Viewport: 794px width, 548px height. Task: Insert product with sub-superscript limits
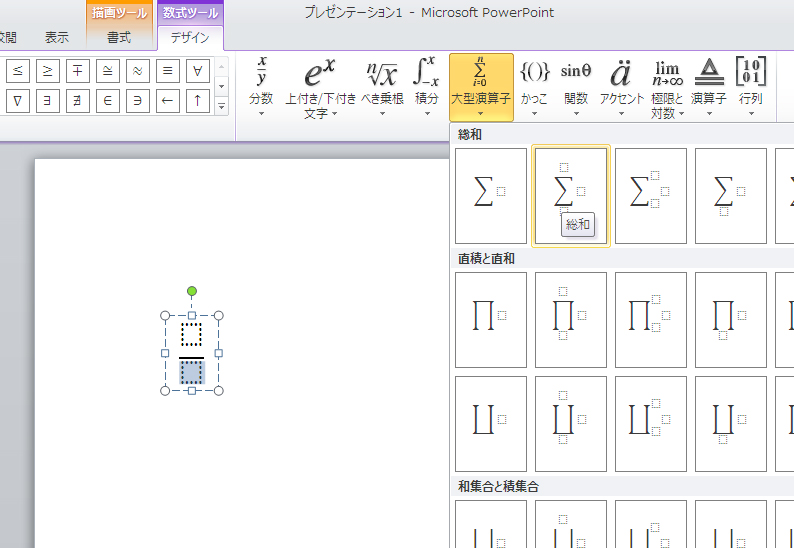click(651, 320)
